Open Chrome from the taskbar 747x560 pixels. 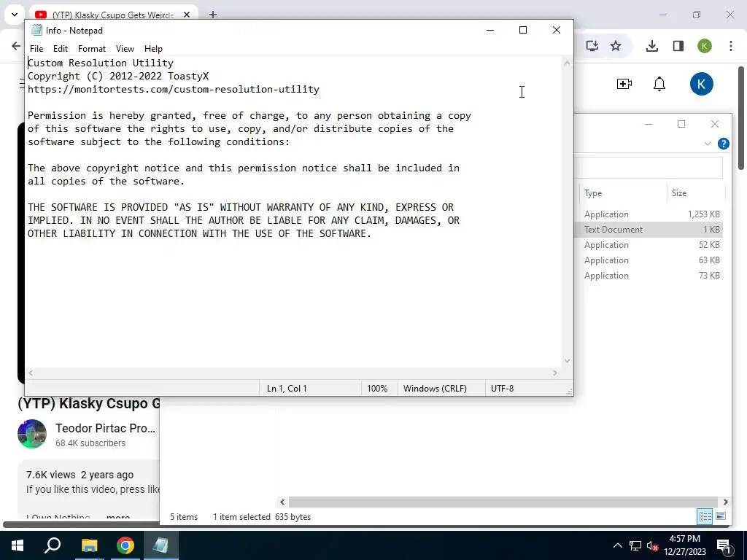pyautogui.click(x=125, y=545)
